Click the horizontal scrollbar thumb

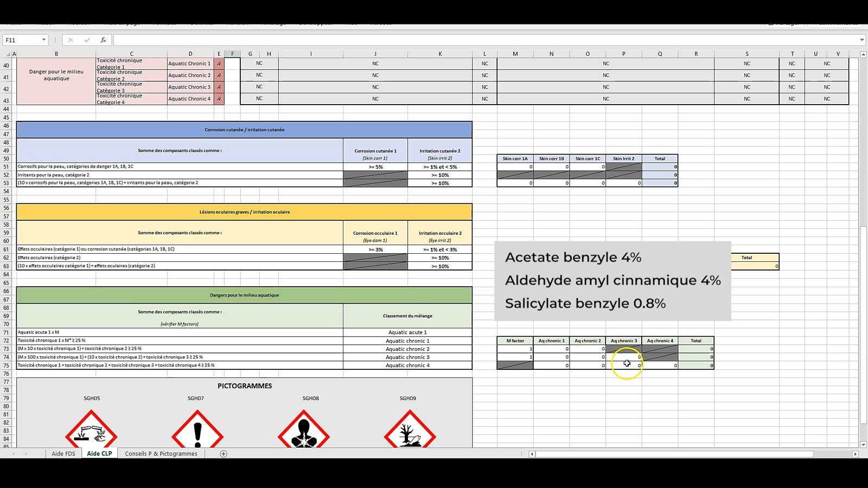tap(674, 454)
